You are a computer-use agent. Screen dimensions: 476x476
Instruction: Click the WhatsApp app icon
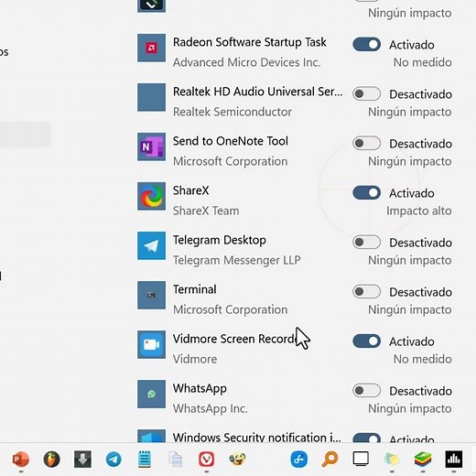pos(151,394)
